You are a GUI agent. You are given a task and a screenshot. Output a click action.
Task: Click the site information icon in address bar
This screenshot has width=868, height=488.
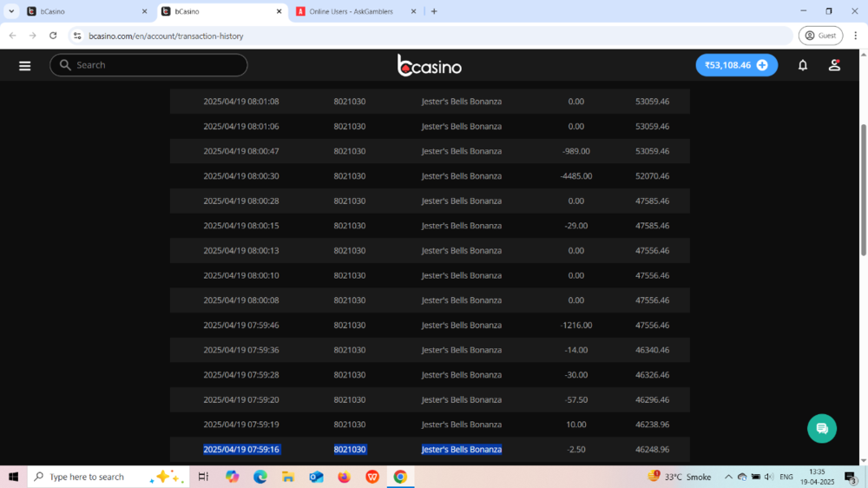tap(77, 36)
